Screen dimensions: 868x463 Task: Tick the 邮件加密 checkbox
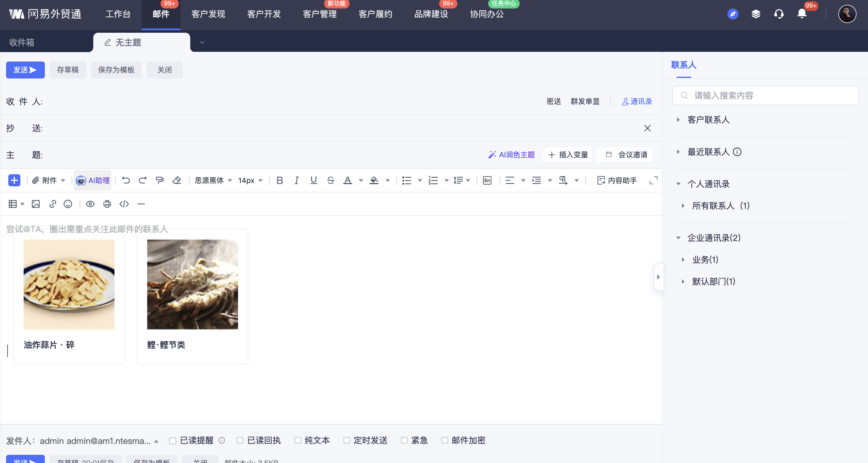[x=445, y=440]
